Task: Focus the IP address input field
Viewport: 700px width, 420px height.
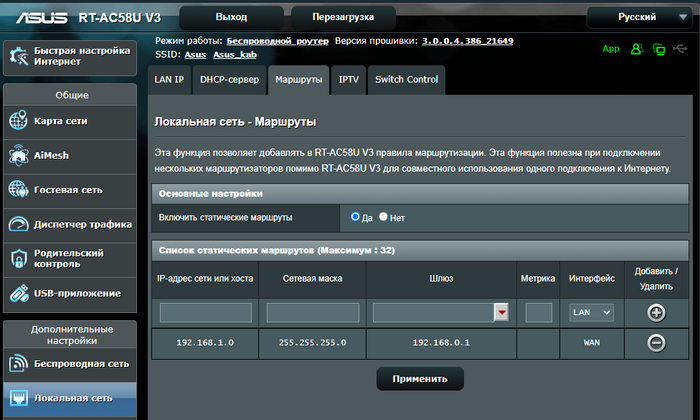Action: click(205, 312)
